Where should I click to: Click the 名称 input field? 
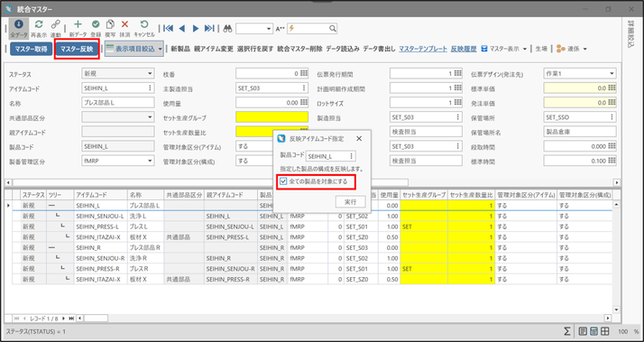(x=118, y=103)
